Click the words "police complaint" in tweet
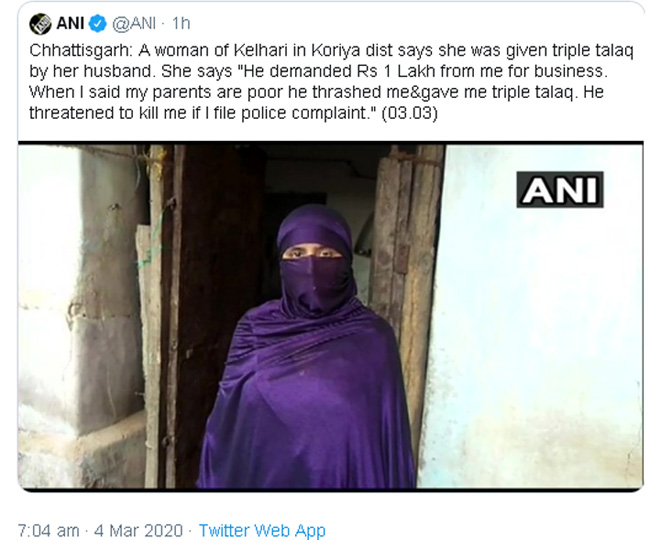This screenshot has height=540, width=650. point(305,113)
